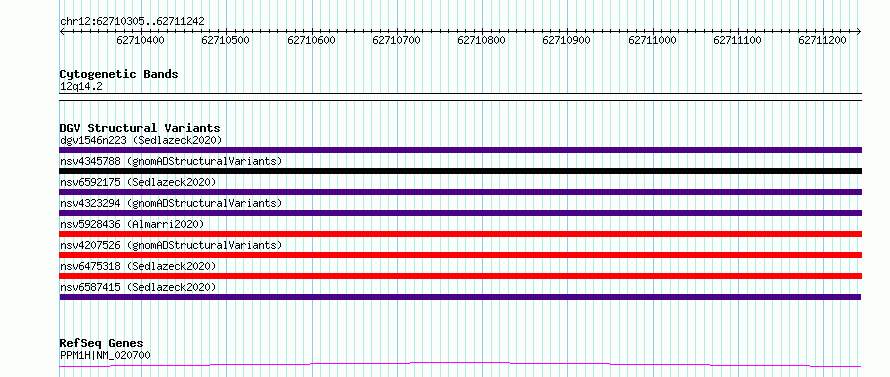Click ruler position 62710500

coord(225,40)
